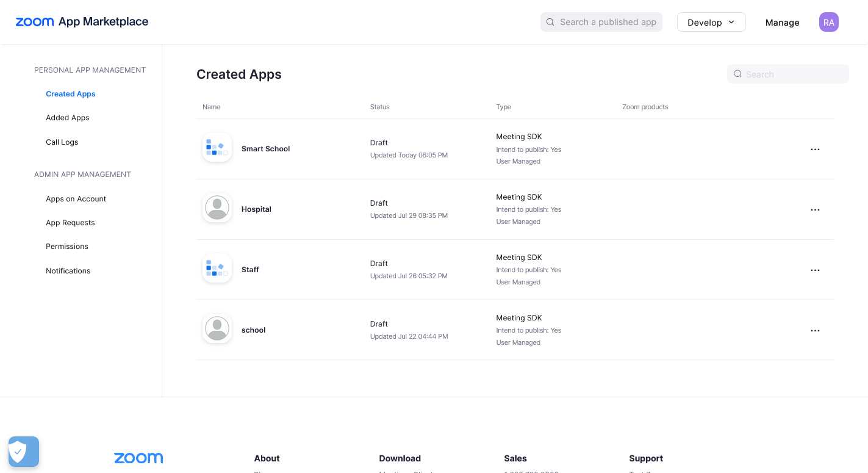The height and width of the screenshot is (473, 868).
Task: Click the Type column header
Action: pos(504,107)
